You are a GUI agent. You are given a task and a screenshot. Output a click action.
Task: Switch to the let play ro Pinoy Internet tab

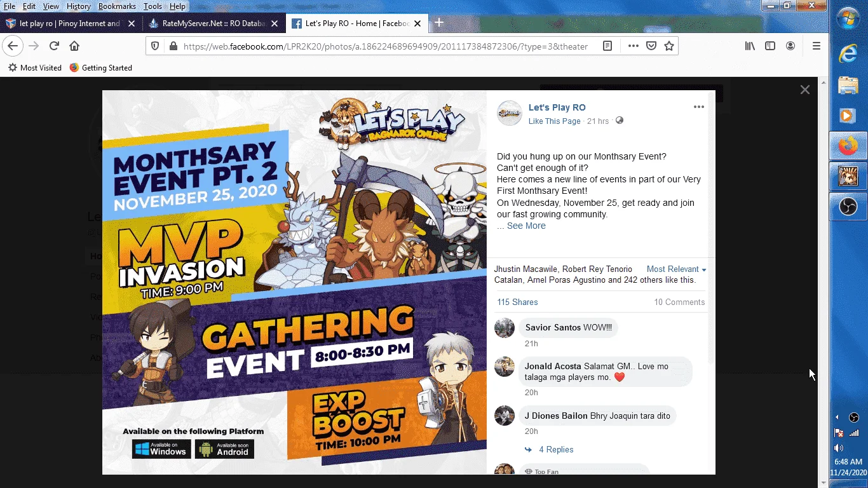70,24
